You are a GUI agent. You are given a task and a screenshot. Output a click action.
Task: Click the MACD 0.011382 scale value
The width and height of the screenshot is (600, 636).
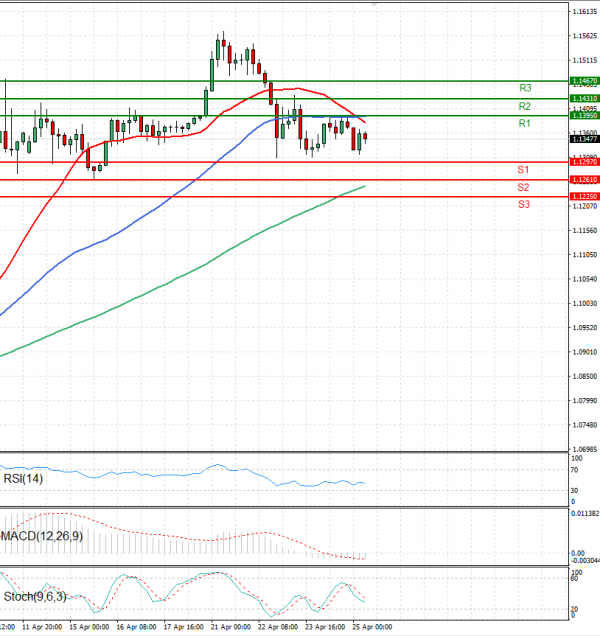(585, 514)
